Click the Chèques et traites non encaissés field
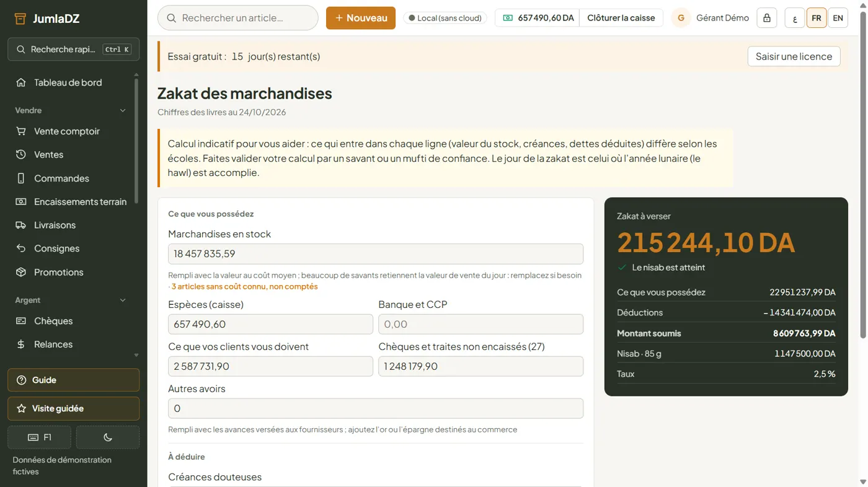Image resolution: width=868 pixels, height=487 pixels. (480, 366)
